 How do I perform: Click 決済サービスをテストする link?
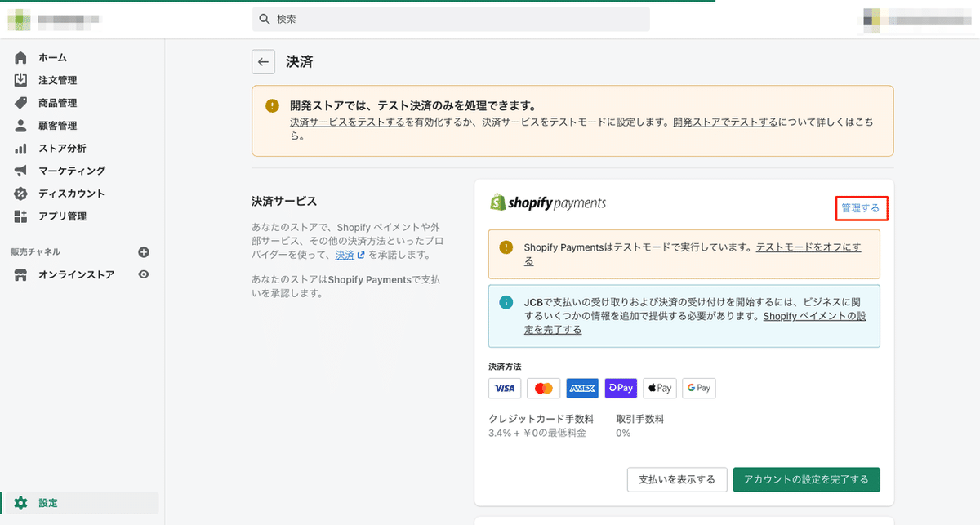point(347,122)
